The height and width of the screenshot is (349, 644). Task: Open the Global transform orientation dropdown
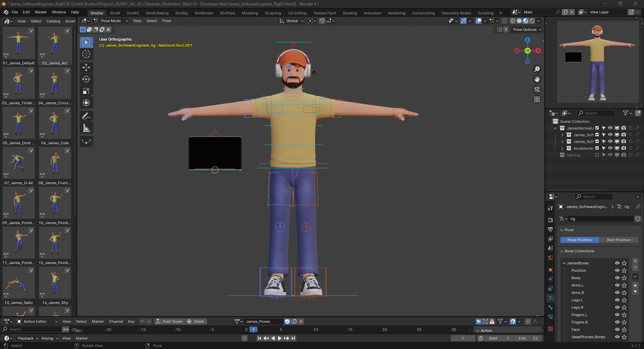(x=291, y=21)
